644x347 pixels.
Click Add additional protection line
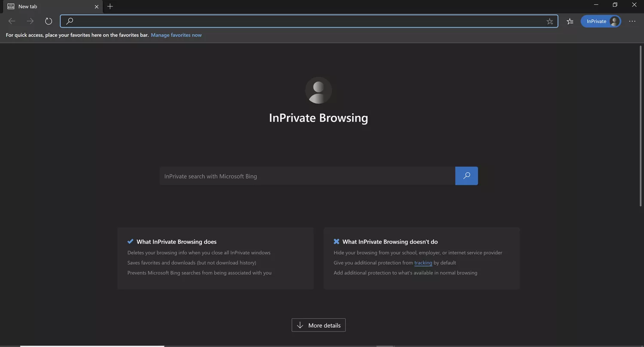pos(405,273)
